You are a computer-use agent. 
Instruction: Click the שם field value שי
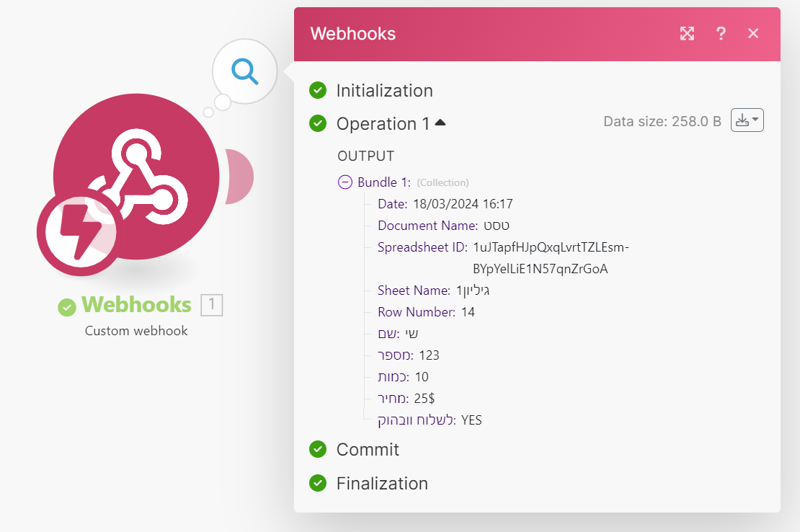412,334
